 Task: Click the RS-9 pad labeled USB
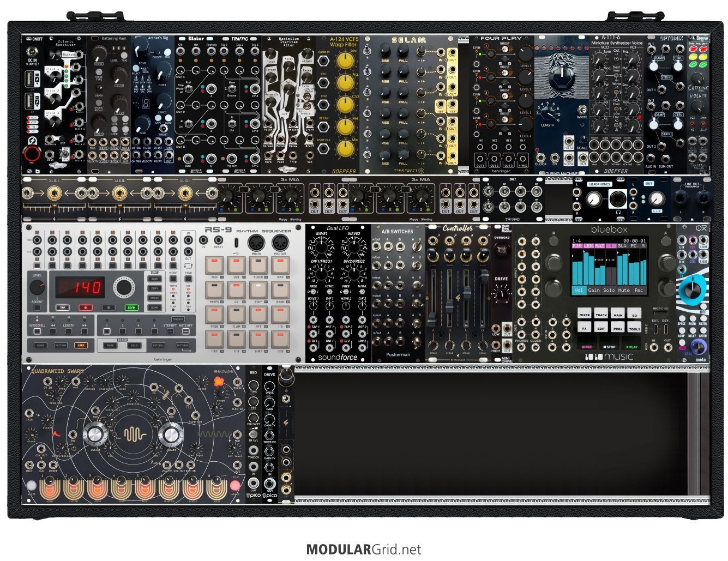(236, 266)
